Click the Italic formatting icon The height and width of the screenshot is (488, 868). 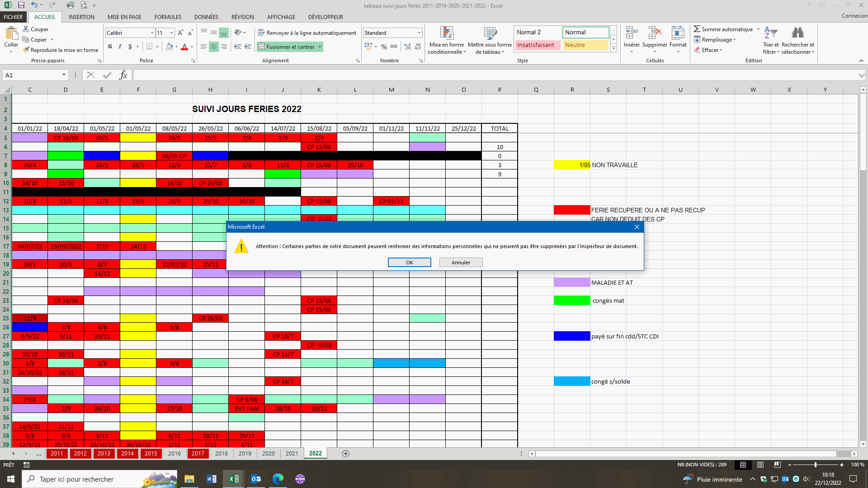120,47
